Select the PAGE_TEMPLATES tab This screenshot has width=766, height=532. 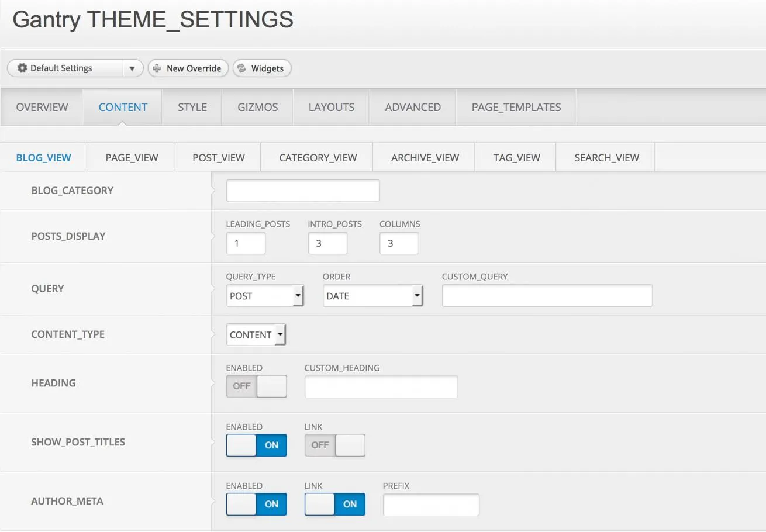pos(516,107)
